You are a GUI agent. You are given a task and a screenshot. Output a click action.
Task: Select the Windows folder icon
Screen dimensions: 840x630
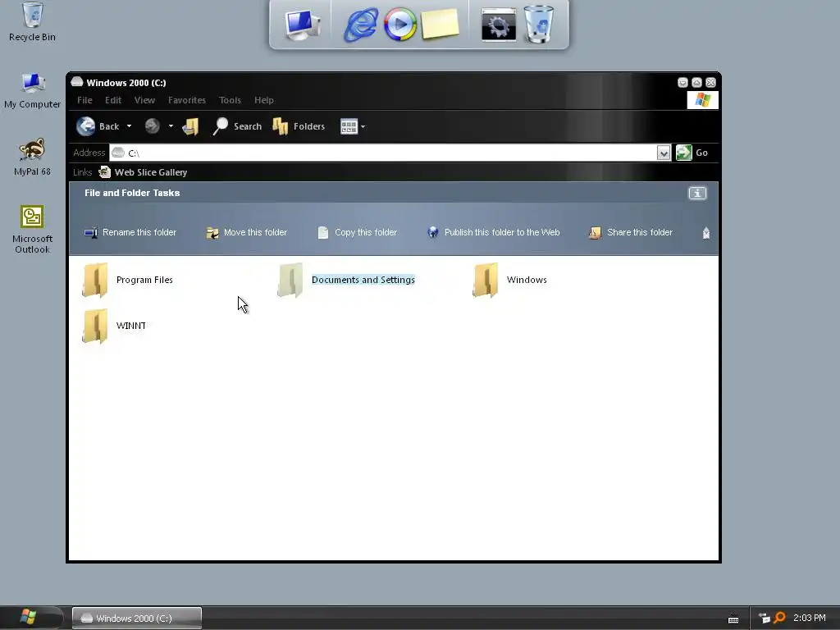pyautogui.click(x=486, y=280)
